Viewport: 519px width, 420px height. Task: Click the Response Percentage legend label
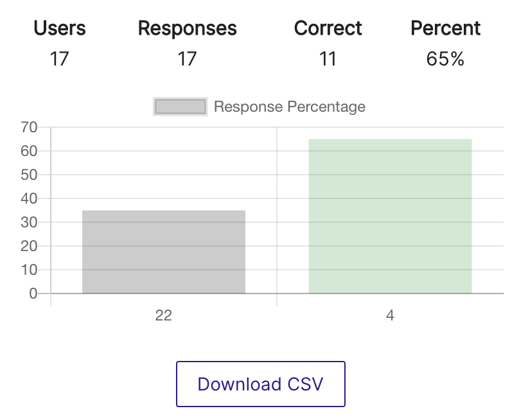[x=289, y=107]
